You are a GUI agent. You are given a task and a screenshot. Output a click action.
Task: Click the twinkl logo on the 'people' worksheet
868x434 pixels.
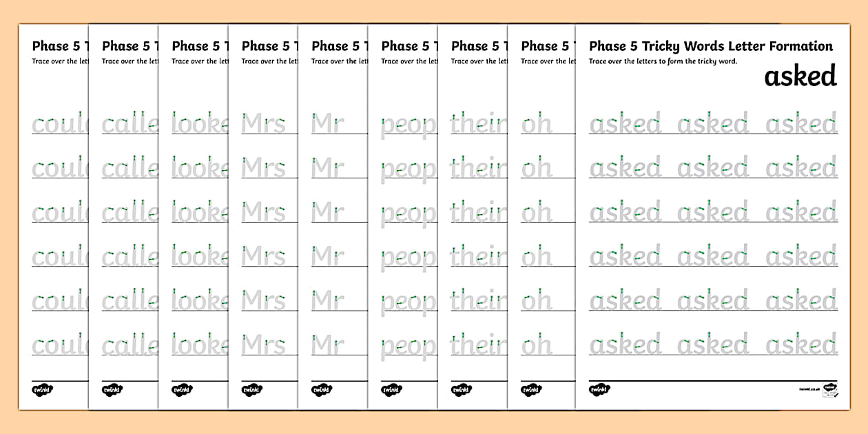click(392, 390)
